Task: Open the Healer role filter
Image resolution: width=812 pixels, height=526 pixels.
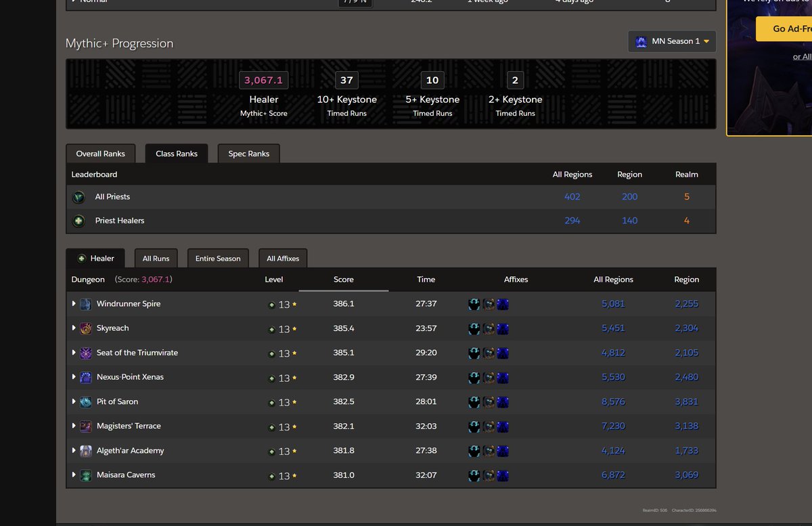Action: tap(95, 259)
